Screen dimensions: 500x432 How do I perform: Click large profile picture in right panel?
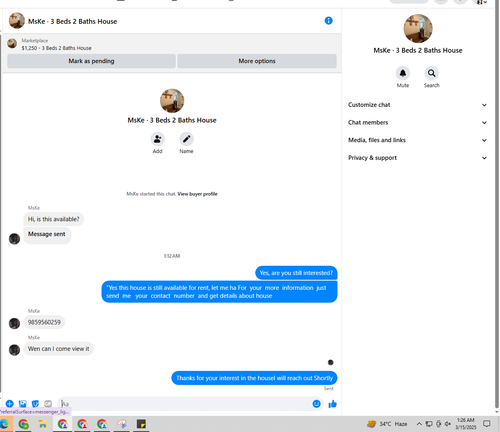pos(418,29)
